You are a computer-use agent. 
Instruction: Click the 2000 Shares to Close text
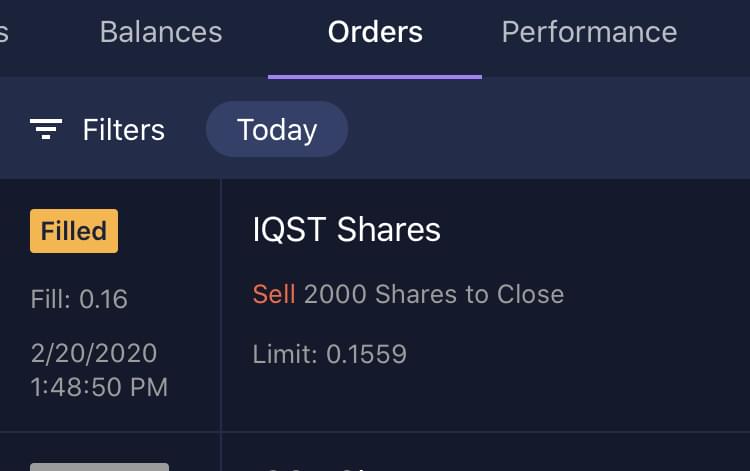pos(434,294)
